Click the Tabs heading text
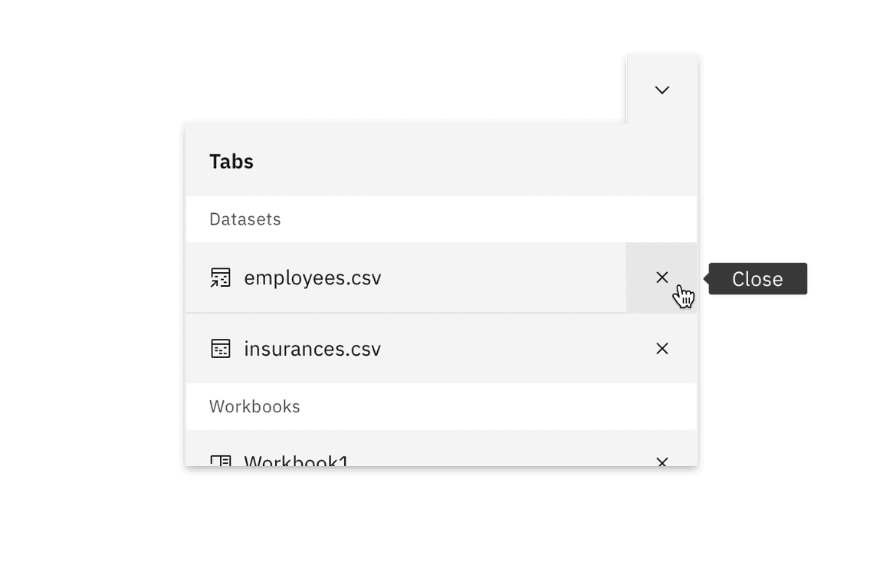This screenshot has width=883, height=588. pos(231,162)
